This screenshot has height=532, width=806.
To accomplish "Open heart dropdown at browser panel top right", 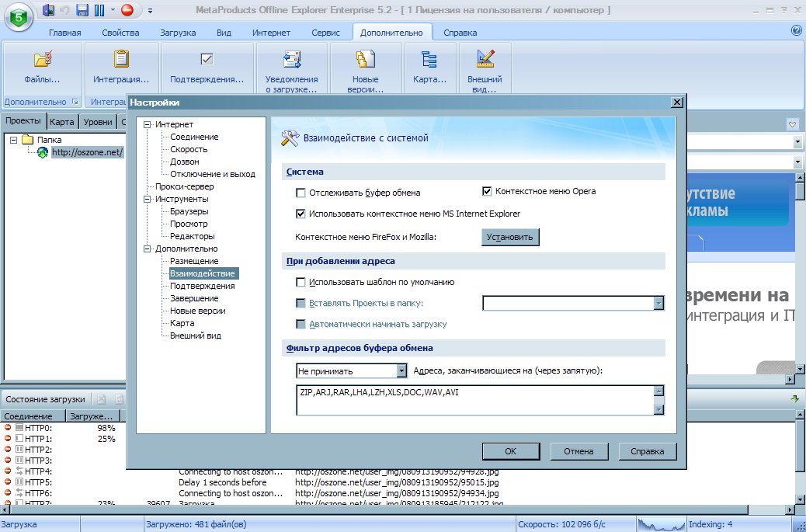I will coord(792,124).
